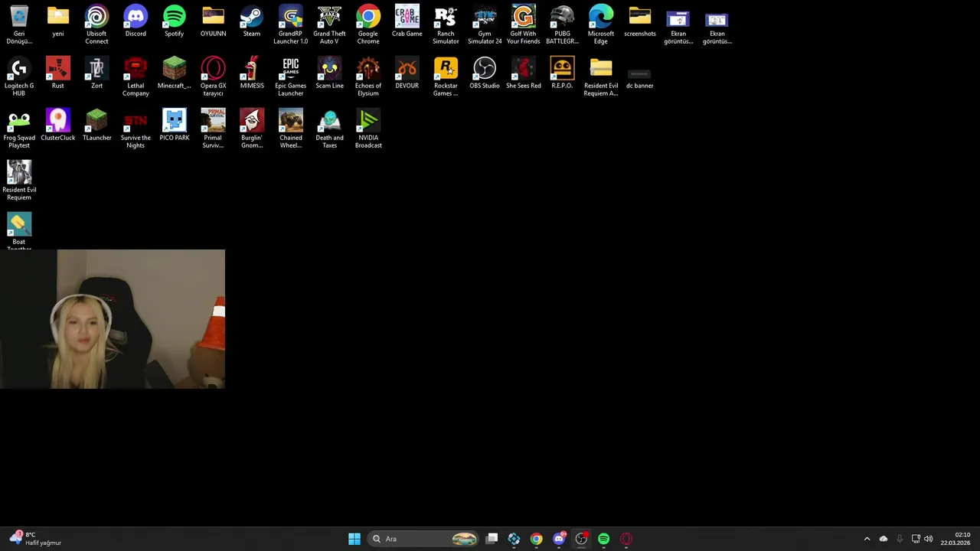Select Resident Evil Requiem game shortcut

pyautogui.click(x=19, y=181)
